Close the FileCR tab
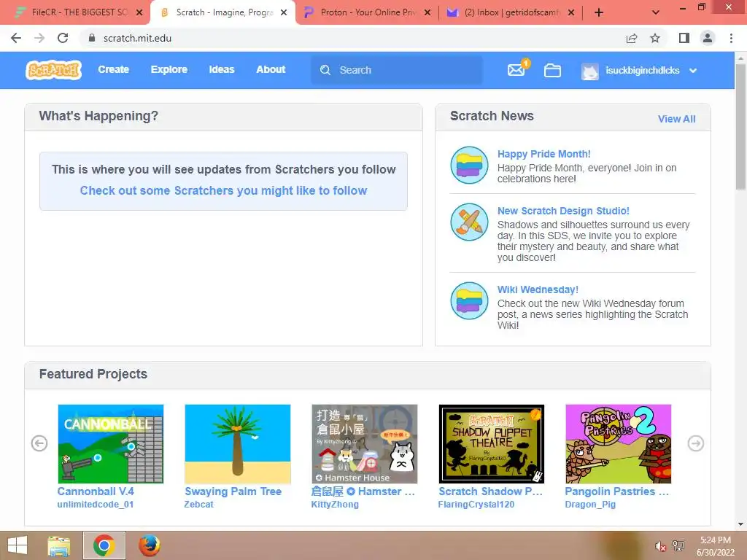The height and width of the screenshot is (560, 747). coord(139,13)
